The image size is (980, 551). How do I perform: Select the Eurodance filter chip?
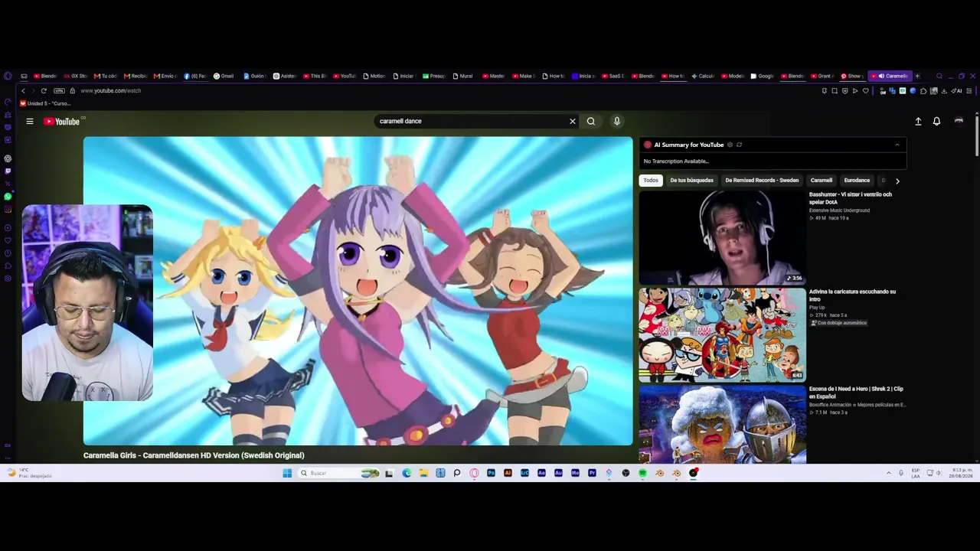click(857, 181)
